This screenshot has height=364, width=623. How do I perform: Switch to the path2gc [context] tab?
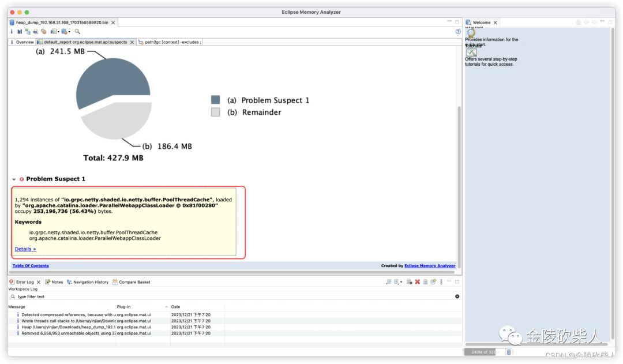click(170, 42)
